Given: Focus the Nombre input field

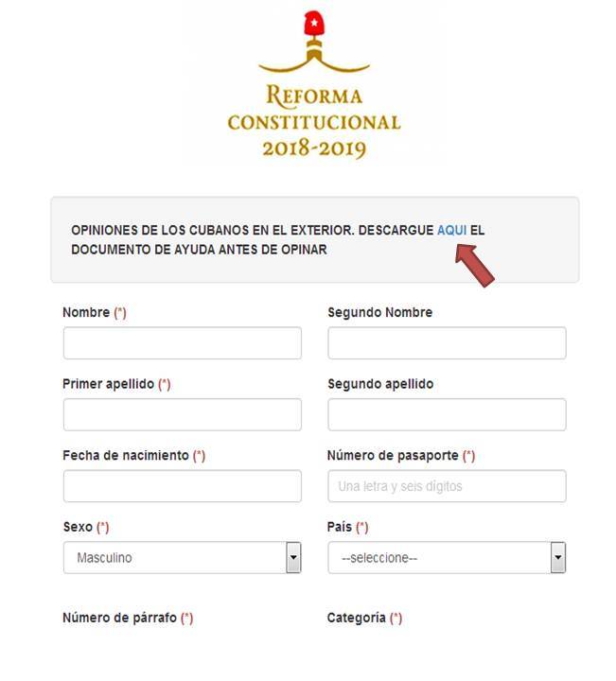Looking at the screenshot, I should point(183,343).
